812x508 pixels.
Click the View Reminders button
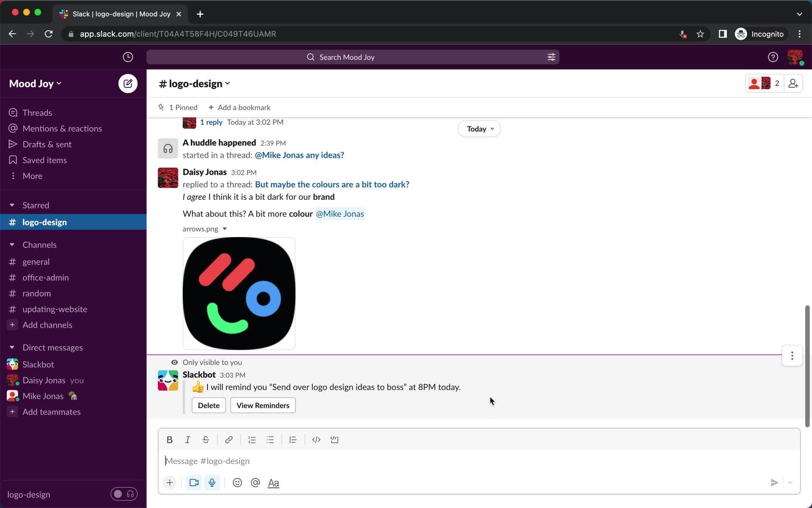tap(263, 405)
